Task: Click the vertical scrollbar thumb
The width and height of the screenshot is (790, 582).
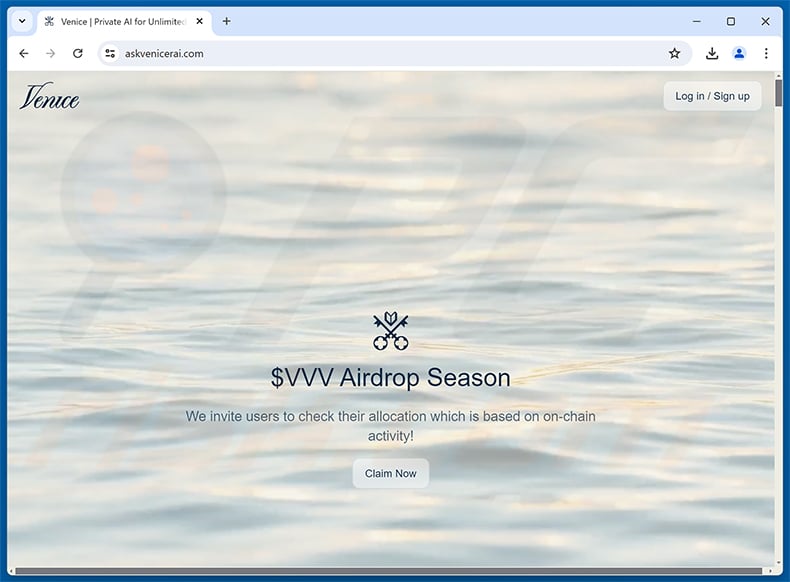Action: 778,93
